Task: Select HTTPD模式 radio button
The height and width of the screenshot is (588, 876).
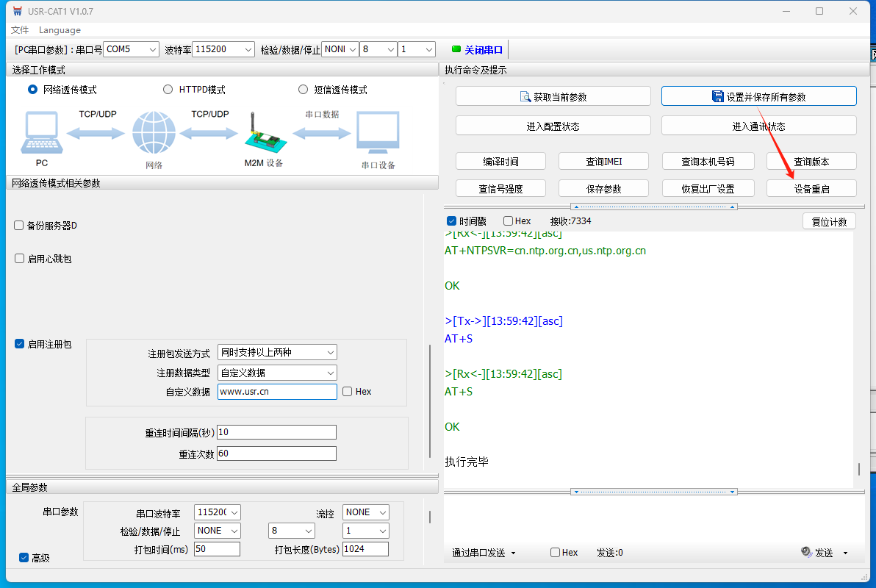Action: click(168, 90)
